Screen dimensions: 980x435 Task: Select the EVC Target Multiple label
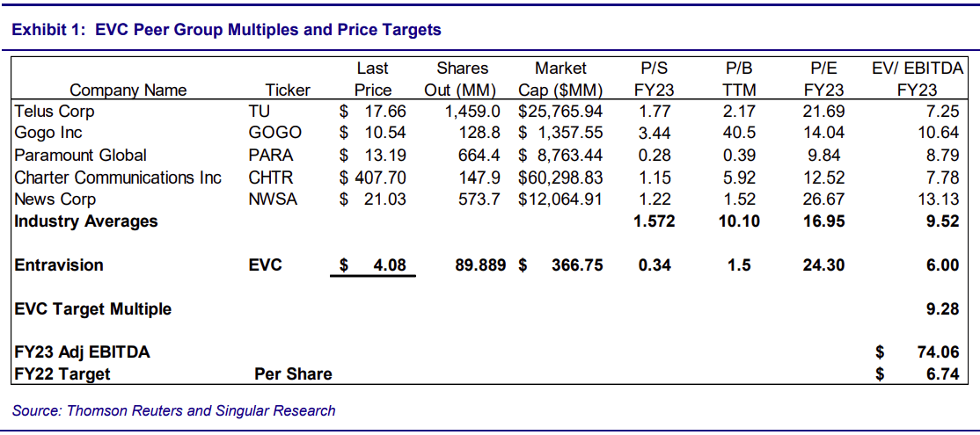[x=93, y=308]
